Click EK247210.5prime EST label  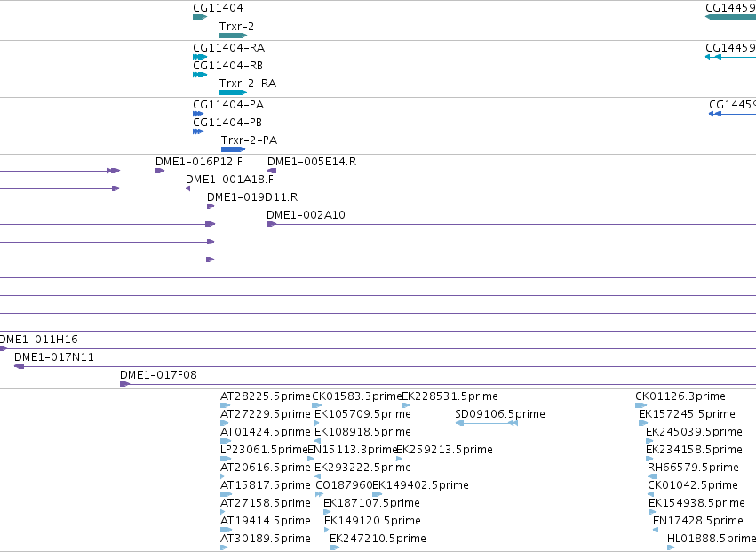378,540
